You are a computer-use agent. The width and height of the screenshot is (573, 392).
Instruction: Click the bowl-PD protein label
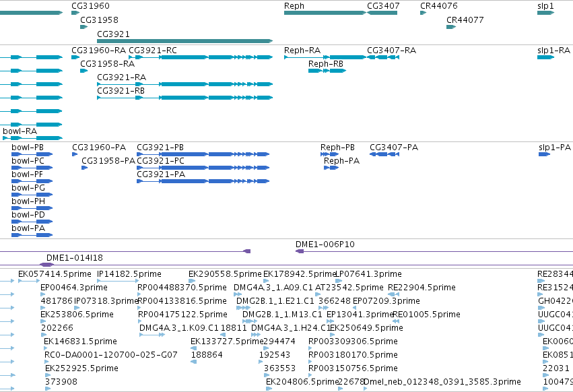[x=28, y=215]
